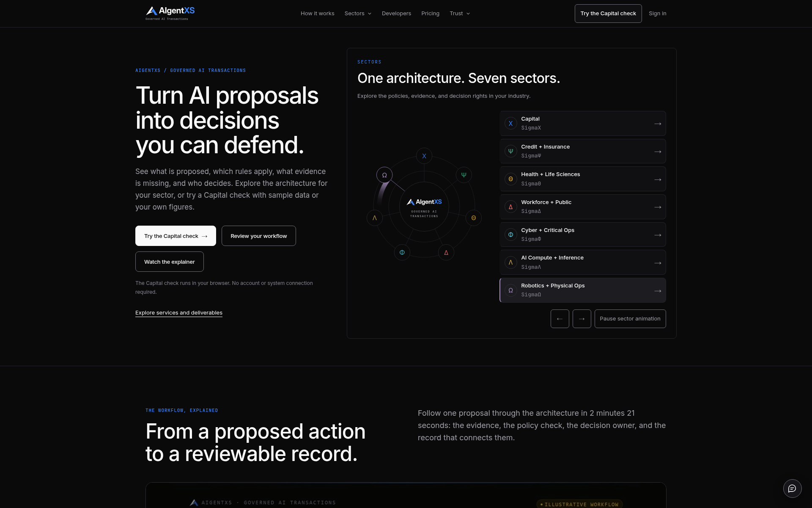Click the arrow on Health + Life Sciences row
Viewport: 812px width, 508px height.
[658, 179]
